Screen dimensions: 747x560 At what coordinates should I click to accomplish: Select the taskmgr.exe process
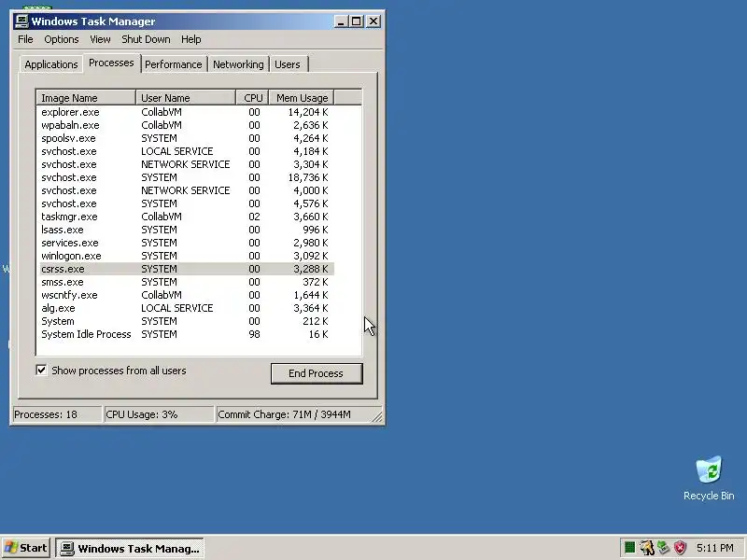click(187, 217)
